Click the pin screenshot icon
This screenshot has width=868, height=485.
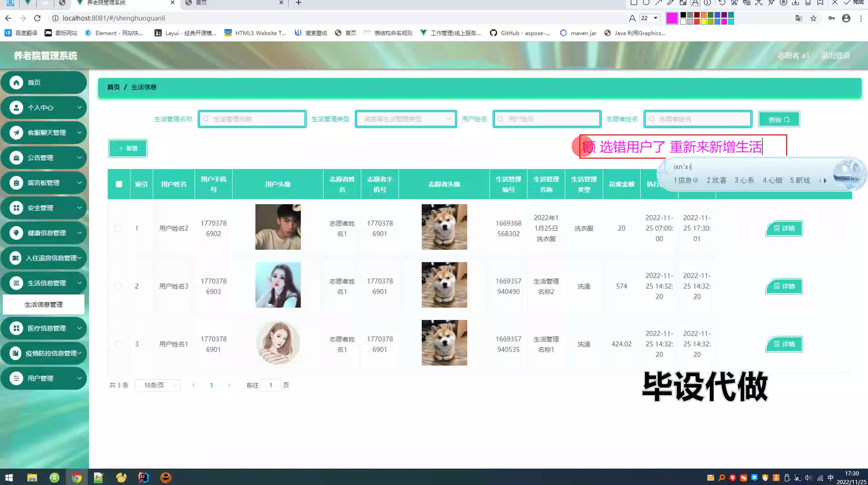click(x=771, y=2)
